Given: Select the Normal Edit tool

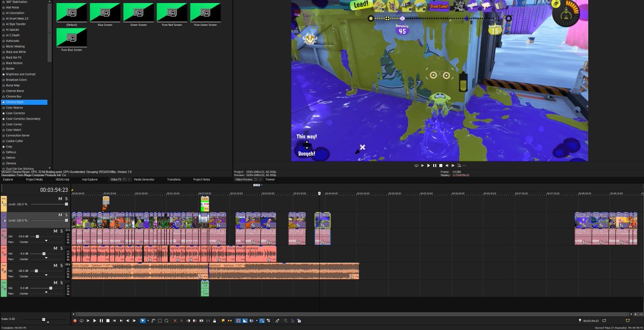Looking at the screenshot, I should tap(143, 321).
